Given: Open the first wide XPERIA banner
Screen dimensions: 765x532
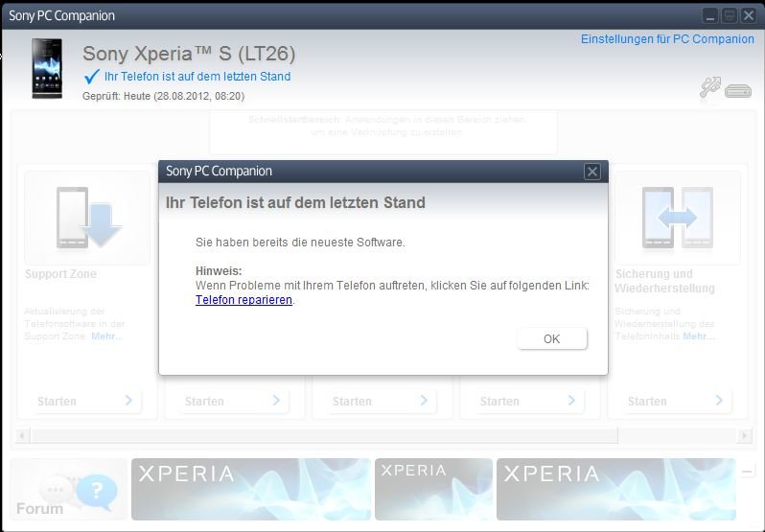Looking at the screenshot, I should [x=251, y=489].
